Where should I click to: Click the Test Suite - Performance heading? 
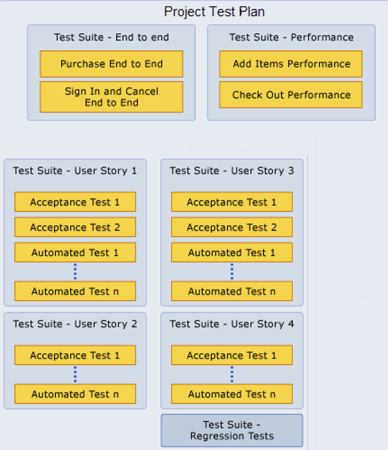coord(291,37)
